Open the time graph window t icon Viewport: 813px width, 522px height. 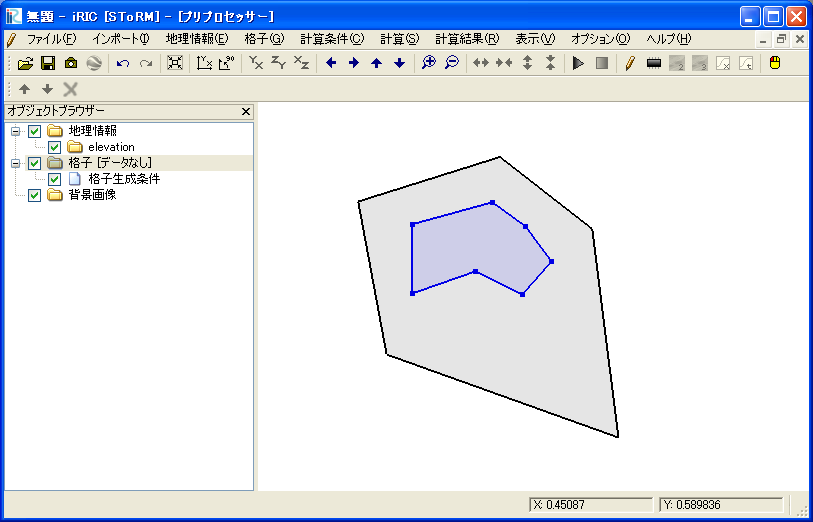746,63
